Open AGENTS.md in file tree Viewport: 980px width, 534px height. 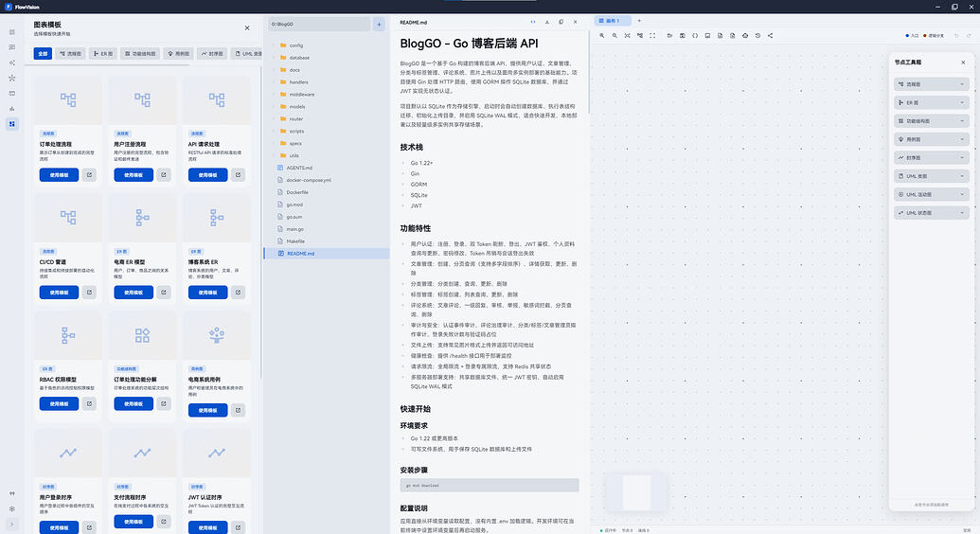pyautogui.click(x=327, y=168)
